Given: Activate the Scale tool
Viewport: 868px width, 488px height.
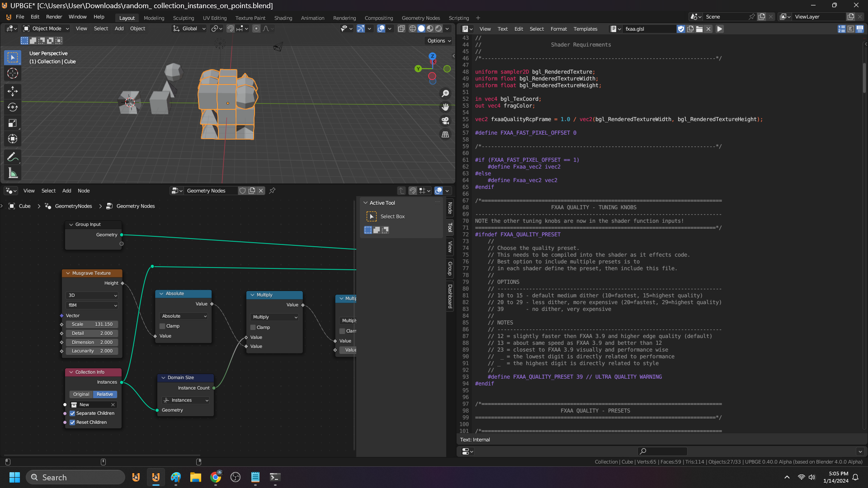Looking at the screenshot, I should pyautogui.click(x=13, y=123).
